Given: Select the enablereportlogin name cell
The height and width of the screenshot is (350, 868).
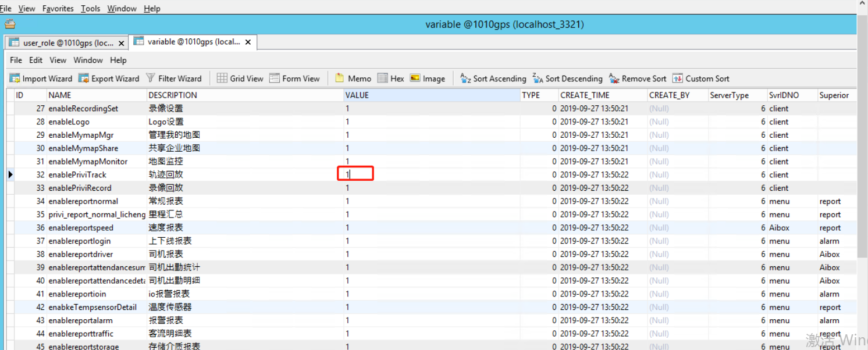Looking at the screenshot, I should point(97,241).
